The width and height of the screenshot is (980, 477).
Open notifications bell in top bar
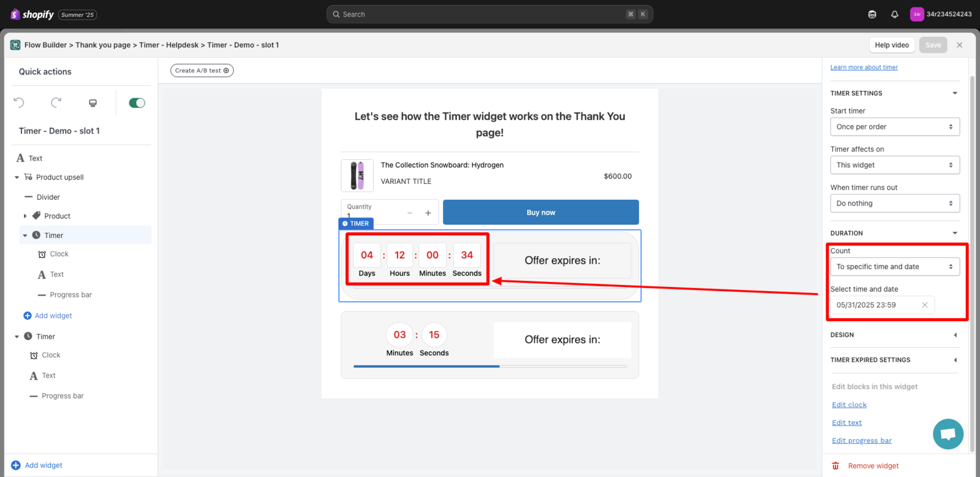pyautogui.click(x=894, y=14)
